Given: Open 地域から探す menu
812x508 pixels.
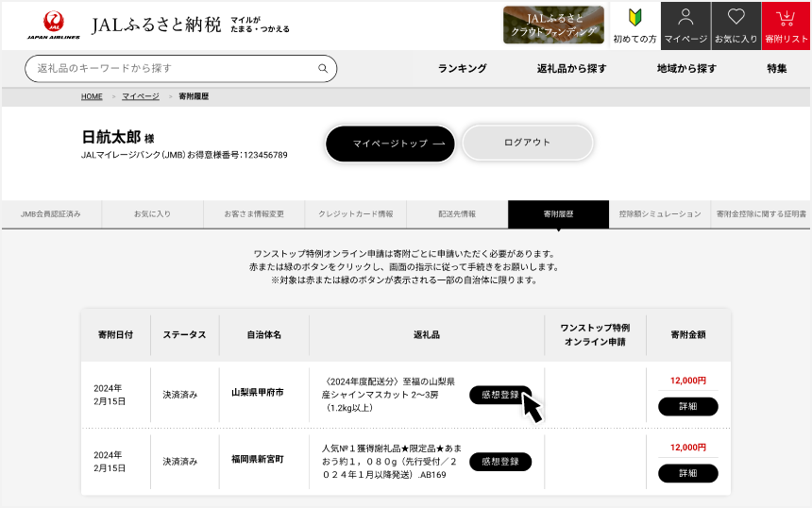Looking at the screenshot, I should click(x=686, y=69).
